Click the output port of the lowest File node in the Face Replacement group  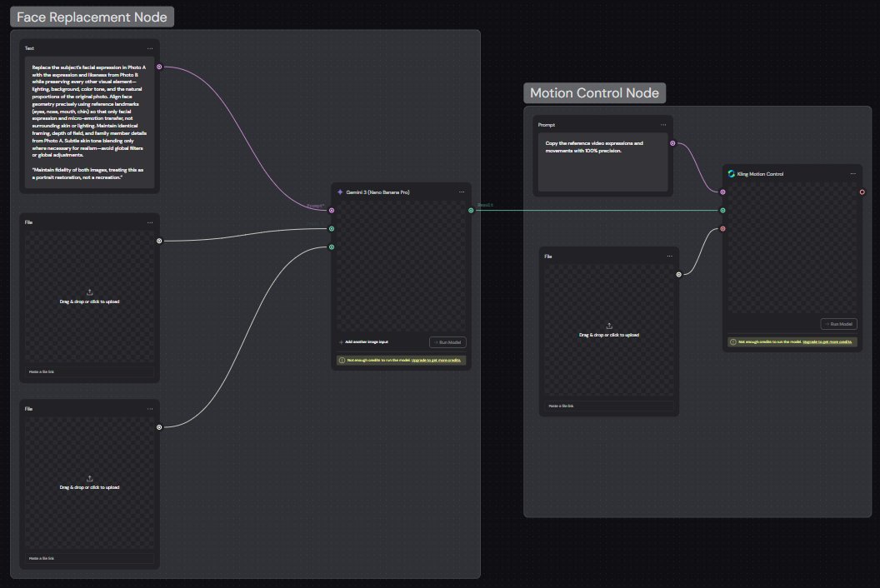[x=159, y=427]
